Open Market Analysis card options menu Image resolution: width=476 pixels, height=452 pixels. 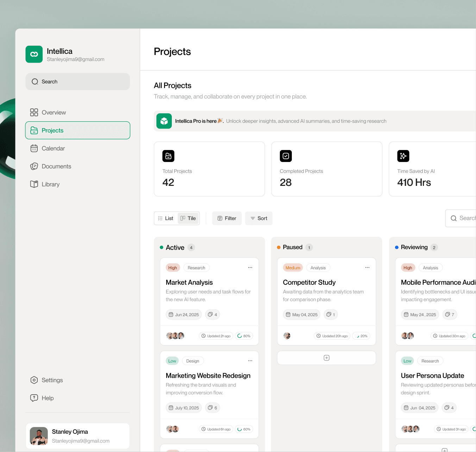(250, 268)
